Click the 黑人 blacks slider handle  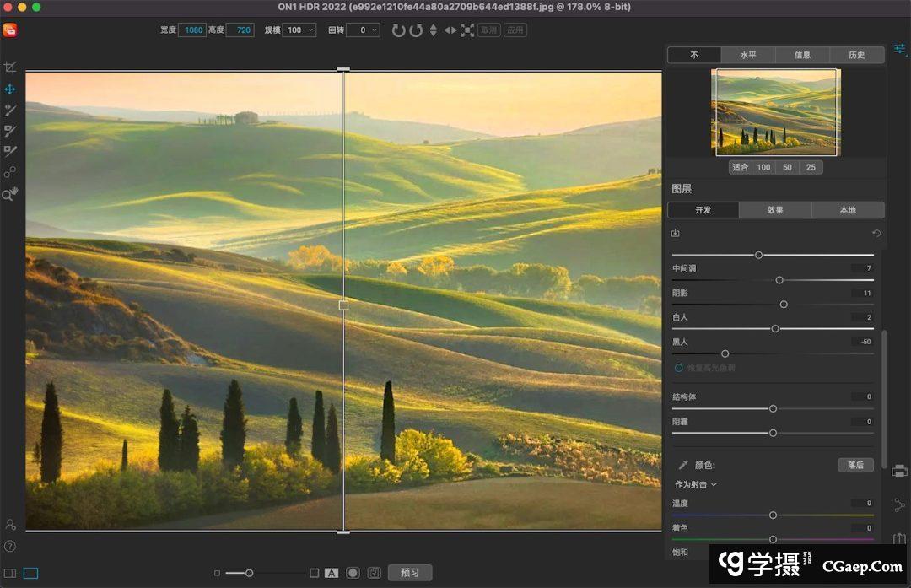(x=725, y=353)
